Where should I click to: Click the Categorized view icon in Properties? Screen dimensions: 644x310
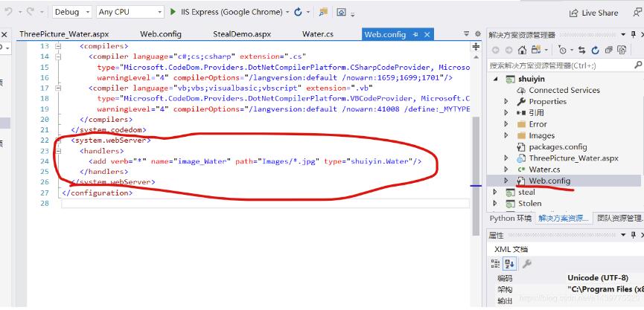pyautogui.click(x=496, y=264)
